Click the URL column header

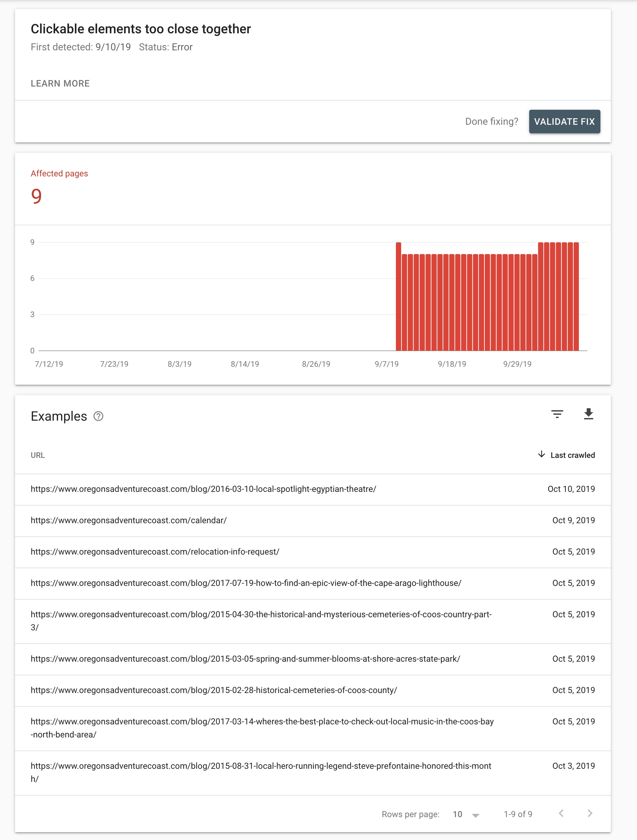tap(38, 455)
